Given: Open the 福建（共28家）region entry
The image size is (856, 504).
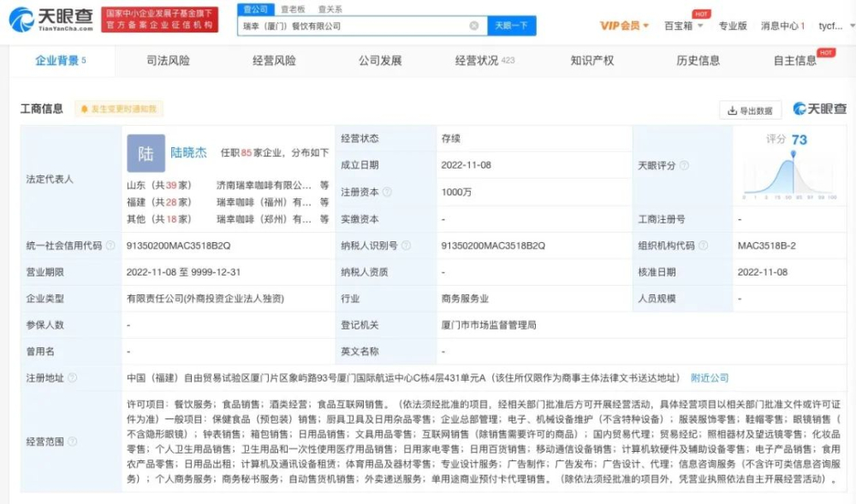Looking at the screenshot, I should click(x=159, y=202).
